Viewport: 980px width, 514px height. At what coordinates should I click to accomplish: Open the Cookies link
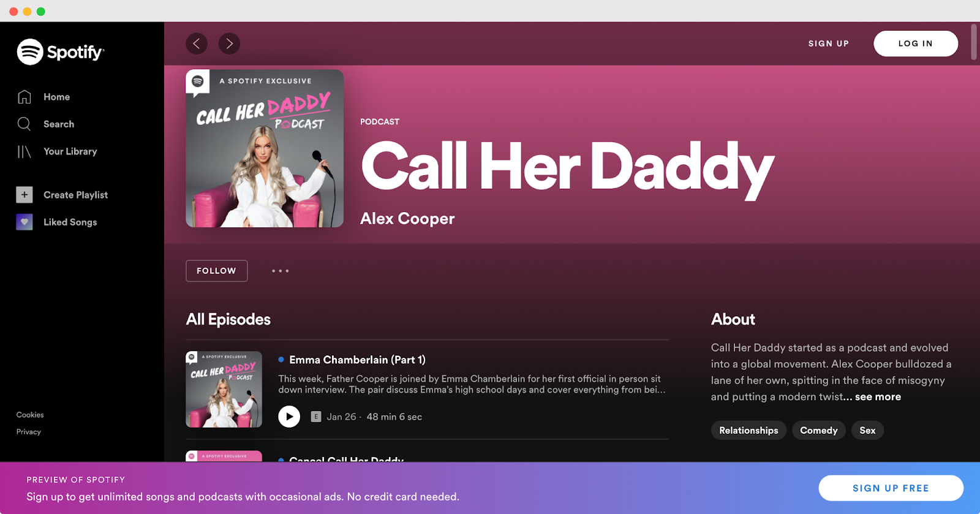click(x=30, y=415)
